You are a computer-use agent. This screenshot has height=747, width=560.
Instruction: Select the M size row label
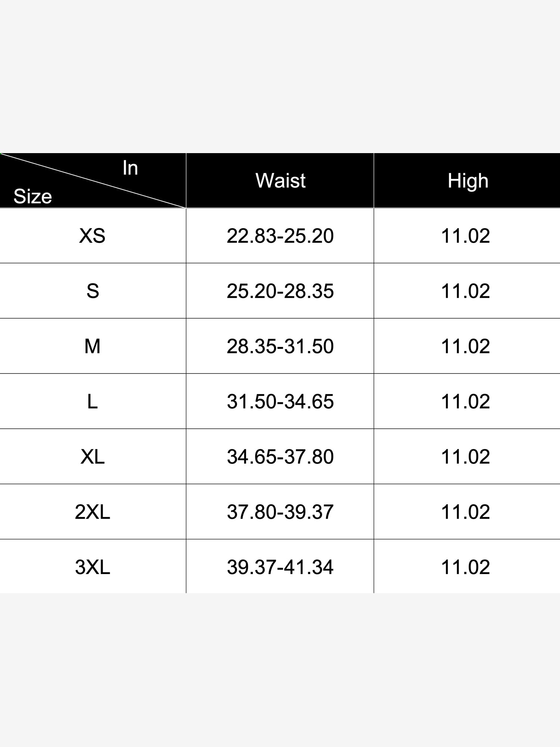click(92, 346)
